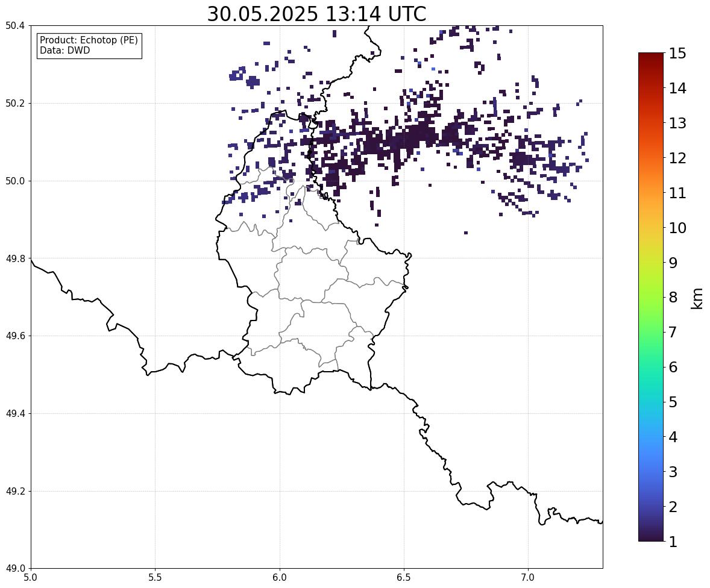Click the colorbar tick label '5'
The width and height of the screenshot is (710, 588).
(673, 402)
